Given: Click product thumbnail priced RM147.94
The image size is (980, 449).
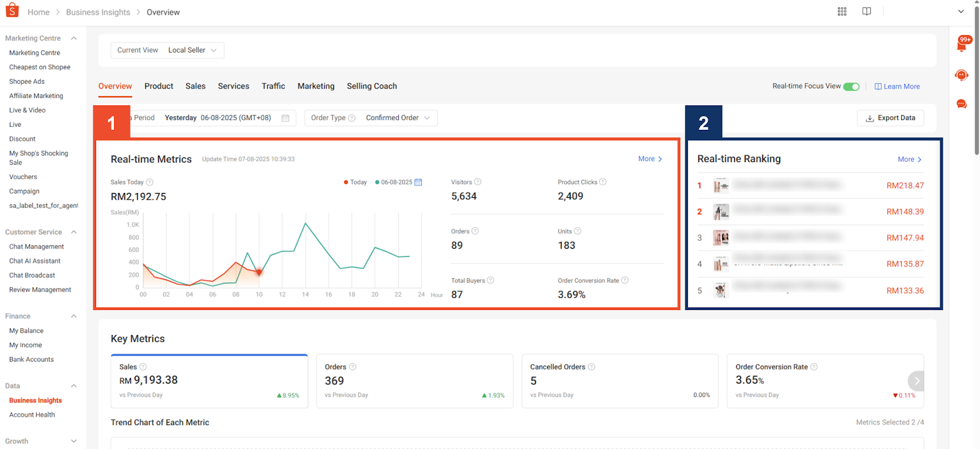Looking at the screenshot, I should 721,238.
